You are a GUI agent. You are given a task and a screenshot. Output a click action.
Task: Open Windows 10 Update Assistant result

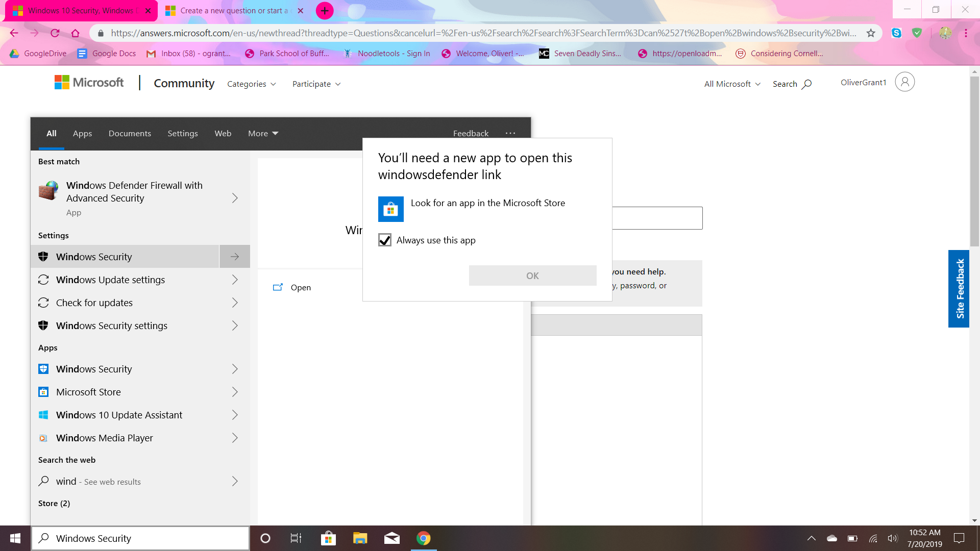coord(125,415)
